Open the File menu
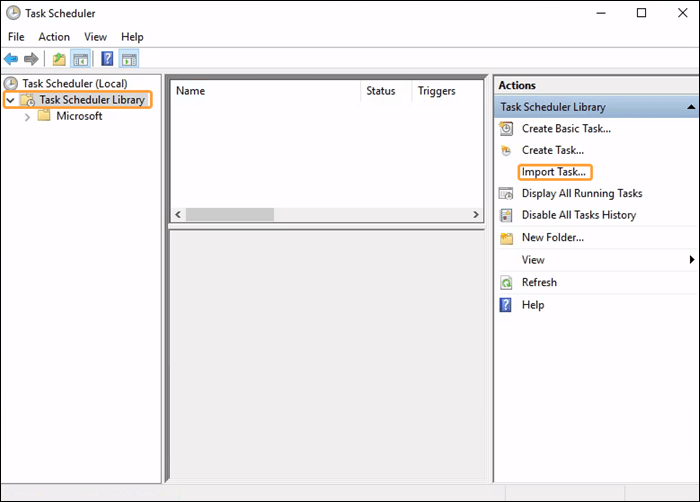This screenshot has height=502, width=700. point(16,37)
